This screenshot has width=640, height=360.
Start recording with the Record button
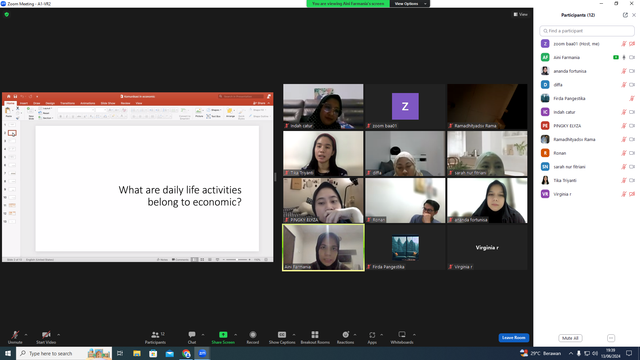click(253, 337)
